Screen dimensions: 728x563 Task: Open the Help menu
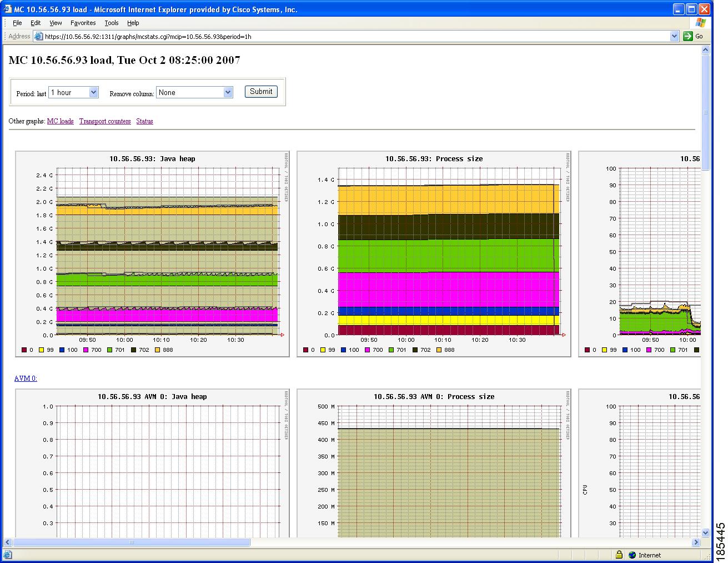[x=133, y=23]
